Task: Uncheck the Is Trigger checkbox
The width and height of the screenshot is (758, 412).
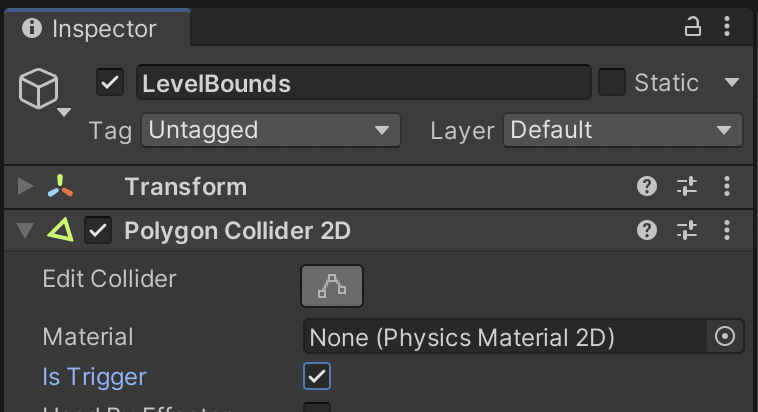Action: (x=317, y=376)
